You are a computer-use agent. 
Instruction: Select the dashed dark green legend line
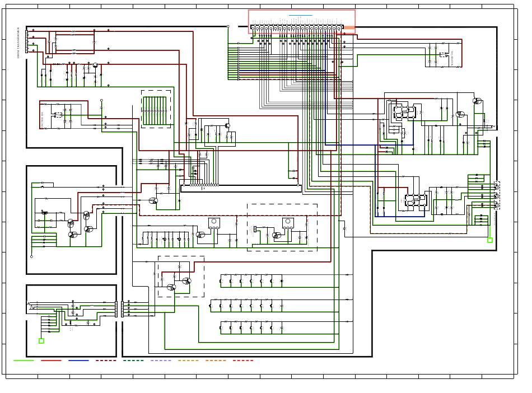pos(133,361)
